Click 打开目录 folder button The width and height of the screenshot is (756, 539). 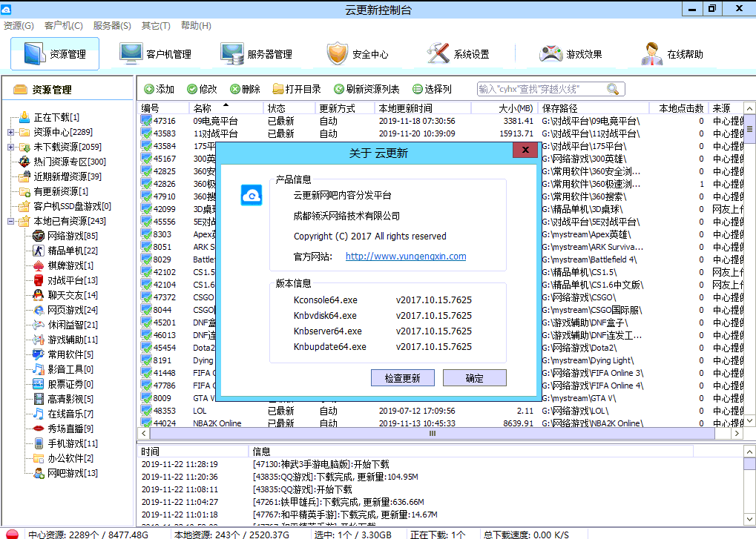click(x=297, y=89)
